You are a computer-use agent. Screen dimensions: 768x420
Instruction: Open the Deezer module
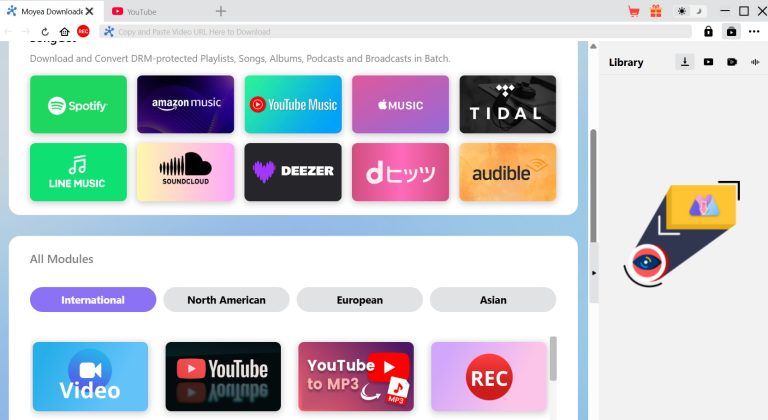tap(293, 172)
